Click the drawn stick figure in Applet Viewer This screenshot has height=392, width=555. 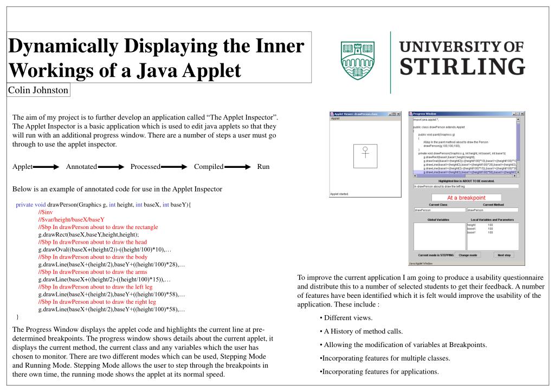pyautogui.click(x=365, y=152)
